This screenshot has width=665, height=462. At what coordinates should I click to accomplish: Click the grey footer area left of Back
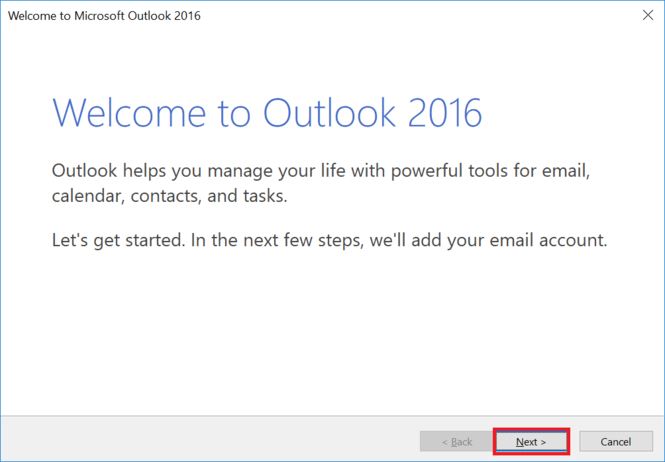click(200, 441)
